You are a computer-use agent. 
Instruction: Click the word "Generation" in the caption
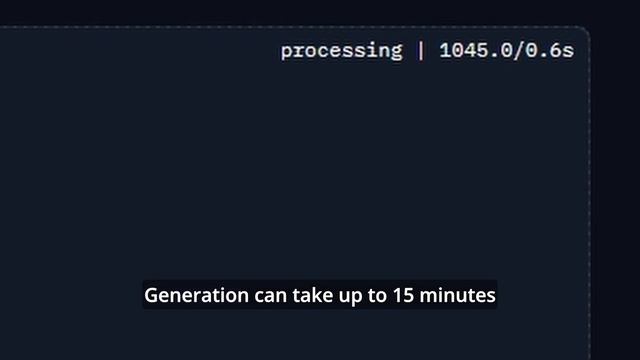[x=196, y=295]
